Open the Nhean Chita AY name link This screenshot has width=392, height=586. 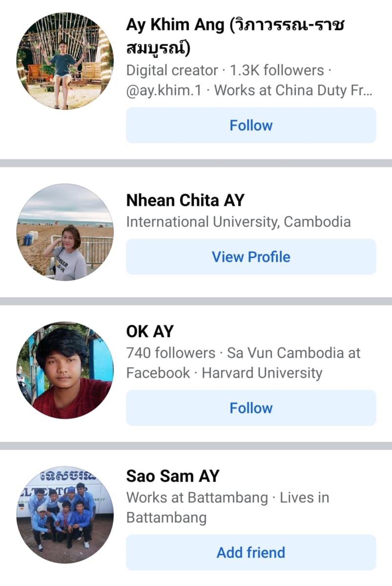coord(186,200)
